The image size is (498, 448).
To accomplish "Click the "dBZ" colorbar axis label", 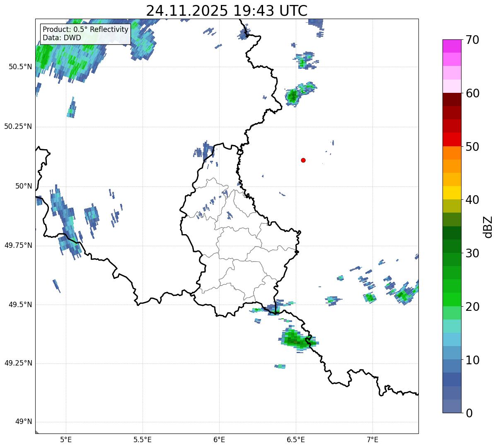I will click(488, 226).
